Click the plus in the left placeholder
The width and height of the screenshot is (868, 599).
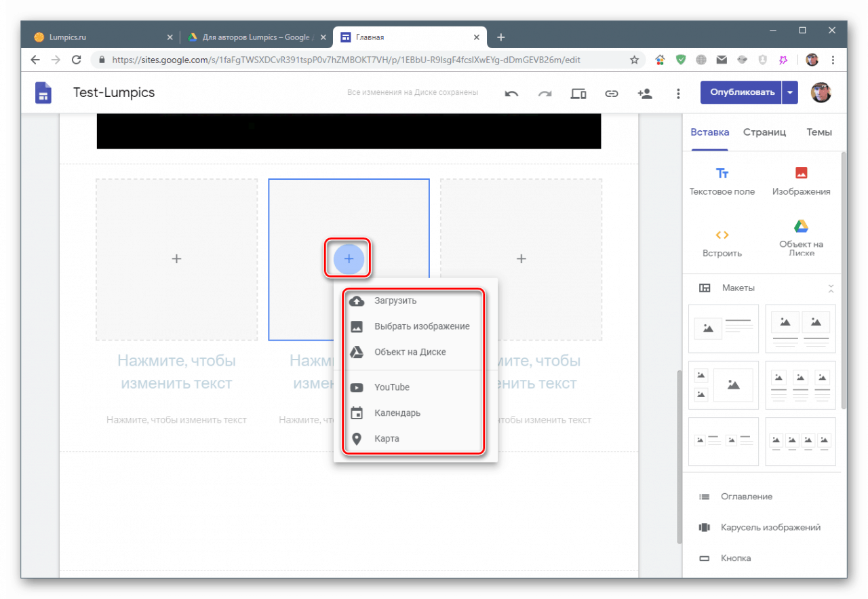[x=176, y=258]
